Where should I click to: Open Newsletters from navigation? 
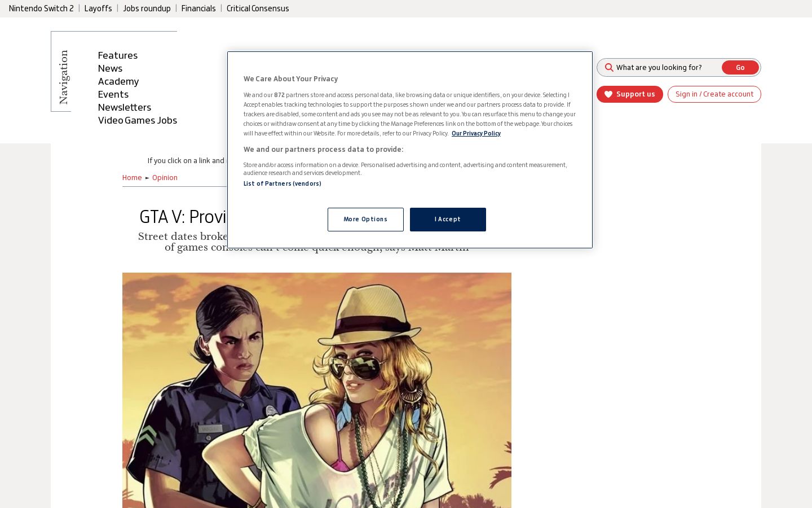coord(125,107)
